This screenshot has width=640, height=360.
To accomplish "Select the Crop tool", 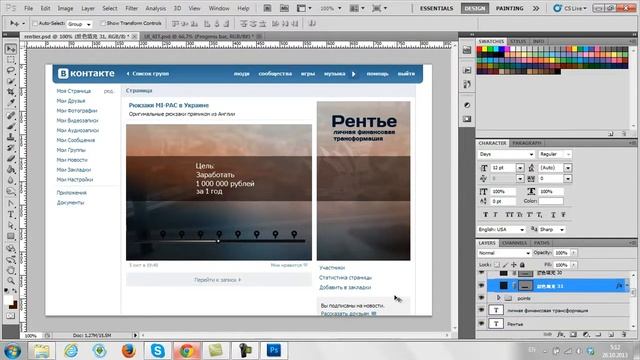I will point(11,92).
